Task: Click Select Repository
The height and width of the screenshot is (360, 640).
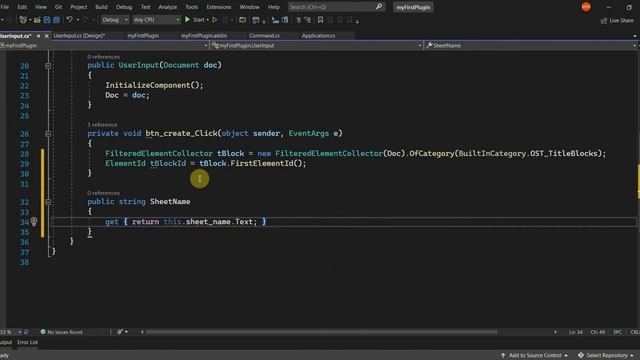Action: (x=607, y=356)
